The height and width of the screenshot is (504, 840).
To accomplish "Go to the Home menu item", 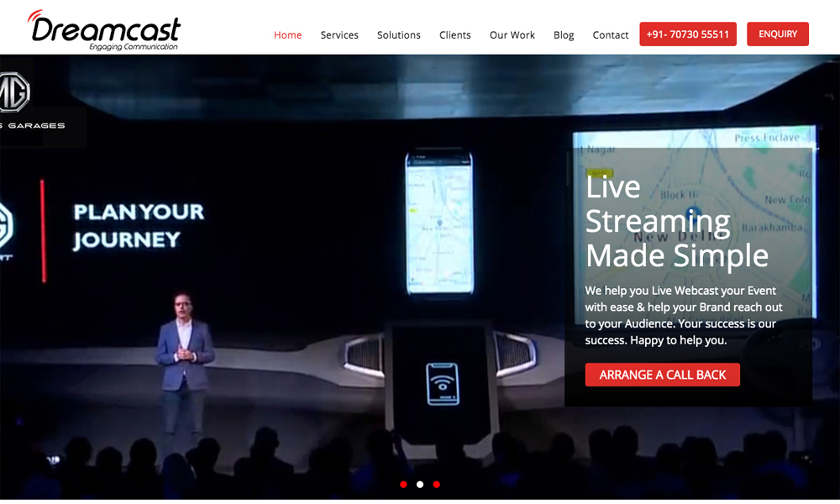I will click(287, 35).
